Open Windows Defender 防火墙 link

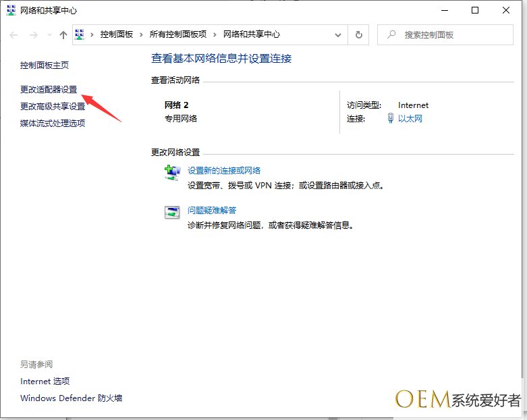tap(71, 398)
